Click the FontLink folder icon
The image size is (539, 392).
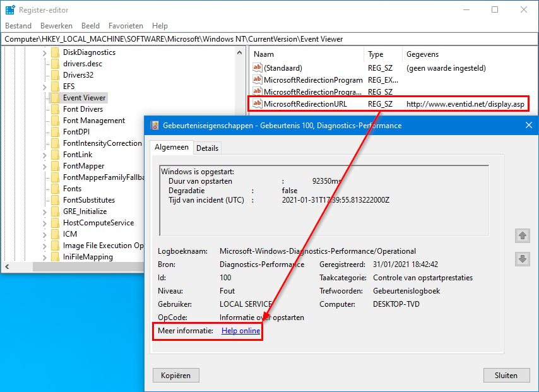coord(55,155)
